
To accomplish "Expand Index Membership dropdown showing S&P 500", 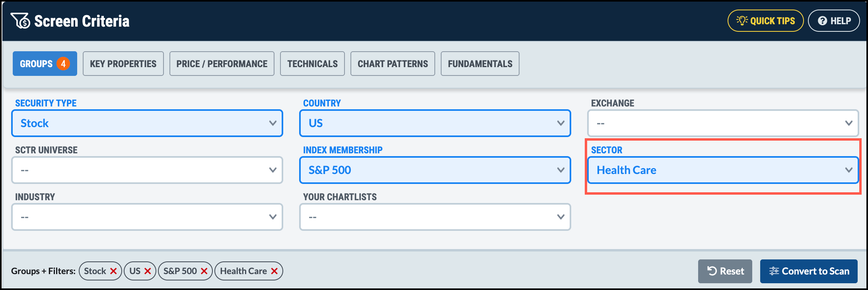I will (435, 170).
